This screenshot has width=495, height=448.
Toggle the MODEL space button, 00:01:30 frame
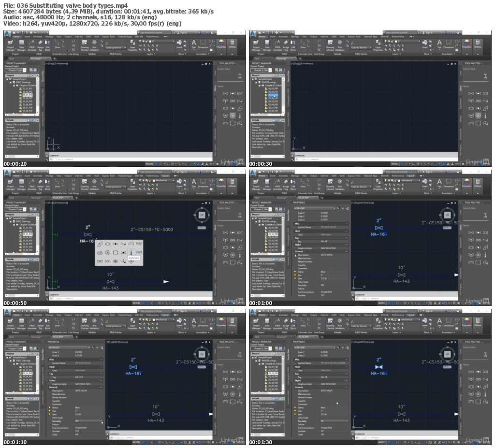[x=382, y=442]
